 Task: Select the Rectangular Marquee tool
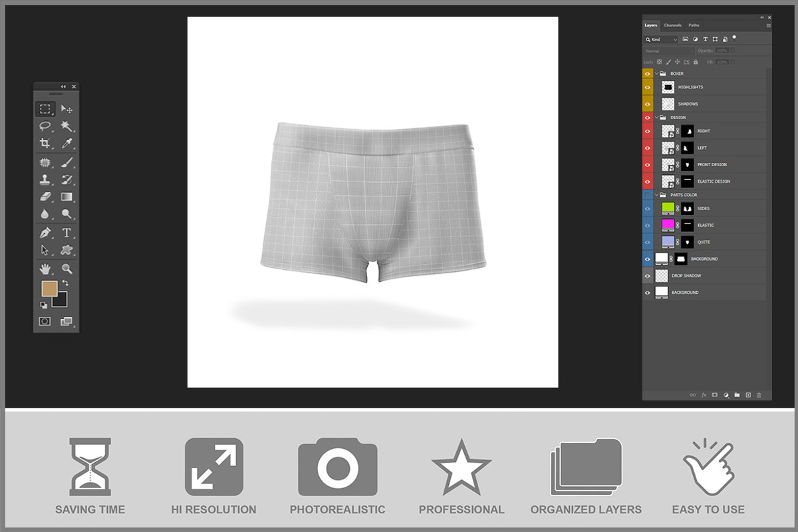click(x=45, y=109)
